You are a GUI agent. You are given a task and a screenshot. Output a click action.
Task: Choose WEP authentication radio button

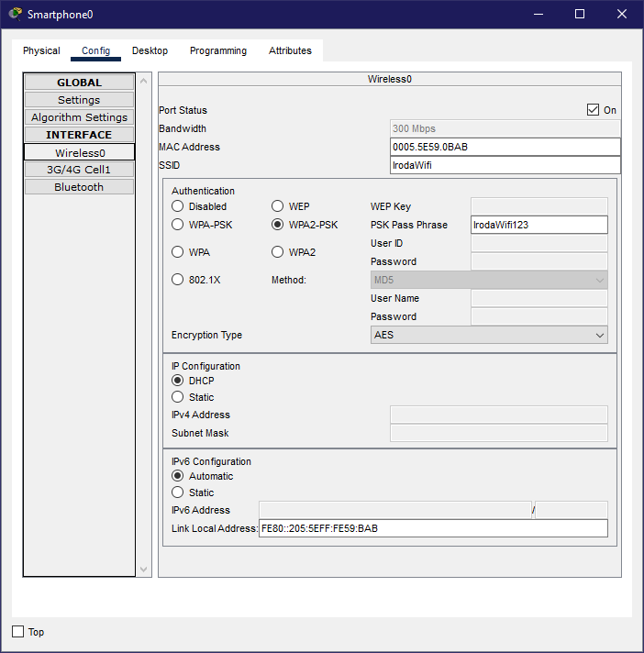[x=278, y=206]
